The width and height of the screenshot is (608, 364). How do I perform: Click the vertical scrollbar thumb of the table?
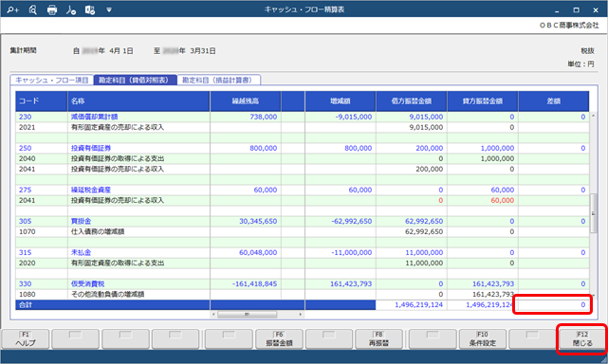[593, 213]
